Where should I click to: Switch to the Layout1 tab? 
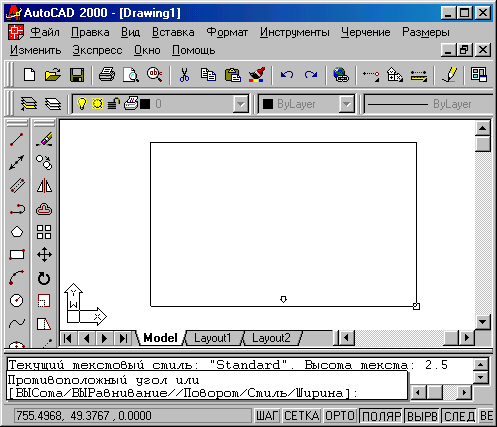[213, 338]
